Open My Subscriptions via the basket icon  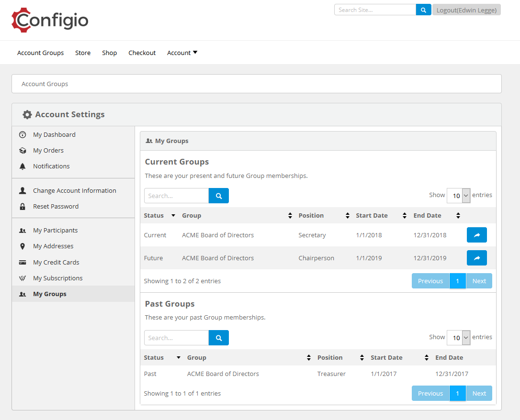point(22,278)
